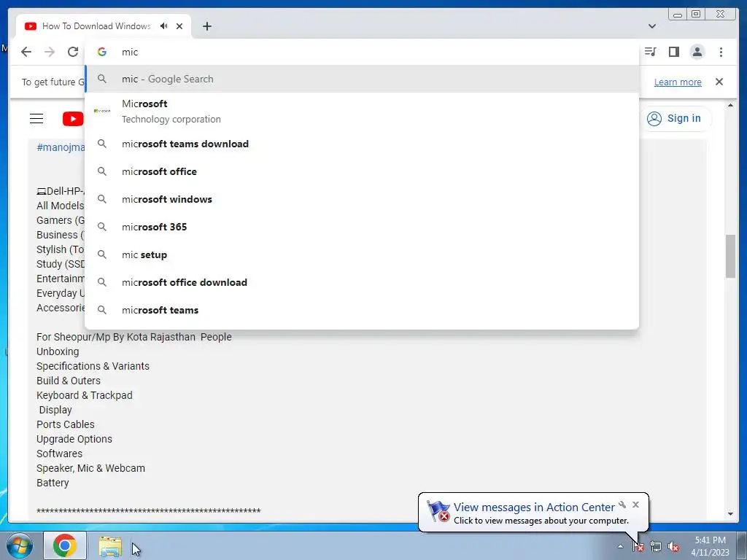Go back using the browser back arrow
Image resolution: width=747 pixels, height=560 pixels.
tap(26, 52)
